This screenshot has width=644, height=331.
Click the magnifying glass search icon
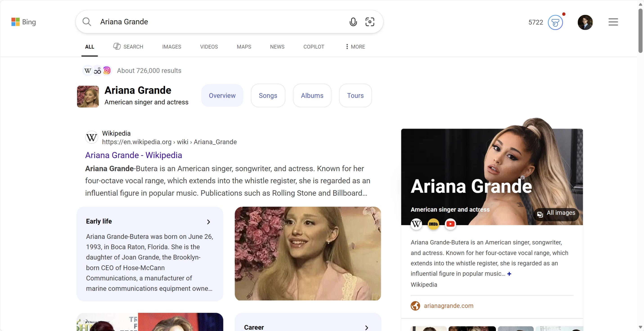[x=87, y=22]
